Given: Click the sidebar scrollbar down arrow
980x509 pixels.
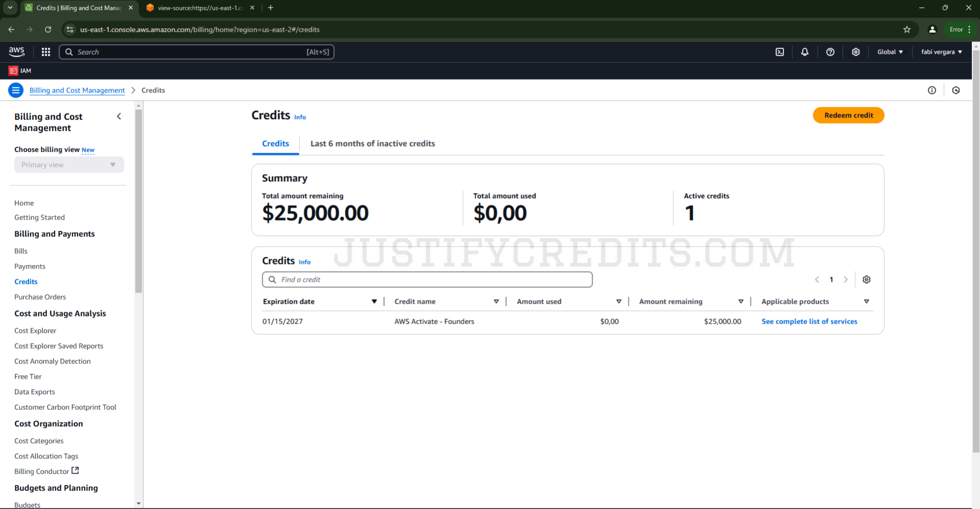Looking at the screenshot, I should click(138, 503).
